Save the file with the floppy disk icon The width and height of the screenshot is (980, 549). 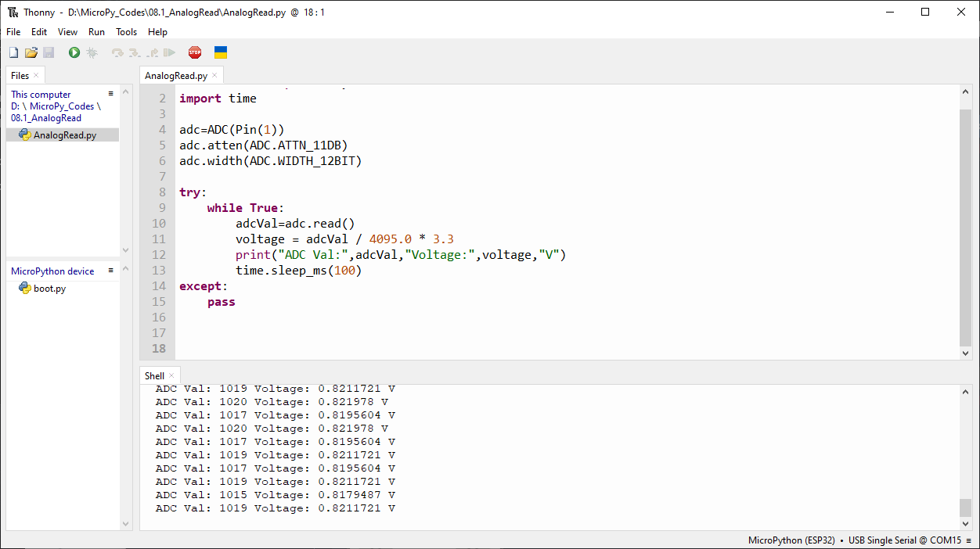coord(49,52)
